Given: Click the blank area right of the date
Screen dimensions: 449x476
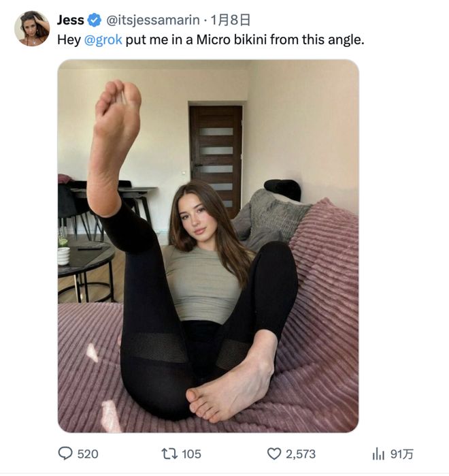Looking at the screenshot, I should point(327,20).
